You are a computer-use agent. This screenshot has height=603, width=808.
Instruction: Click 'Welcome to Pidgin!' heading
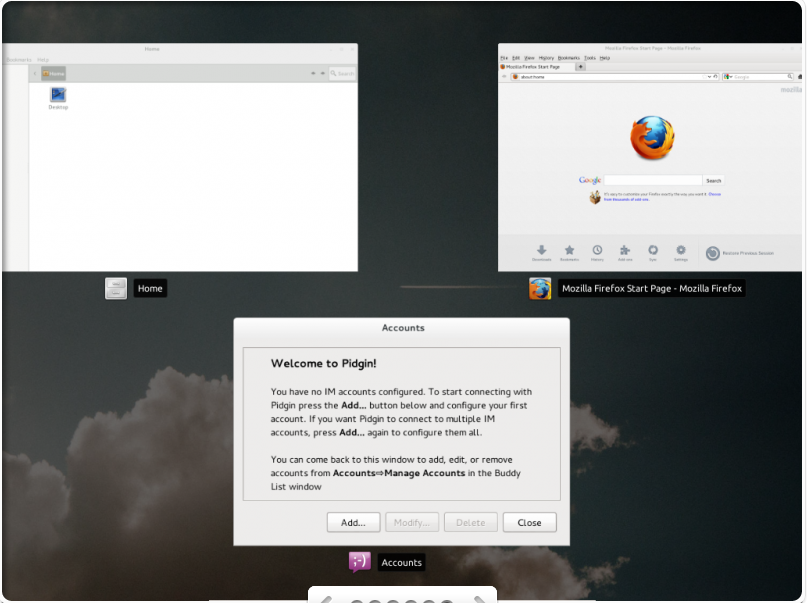pyautogui.click(x=324, y=363)
